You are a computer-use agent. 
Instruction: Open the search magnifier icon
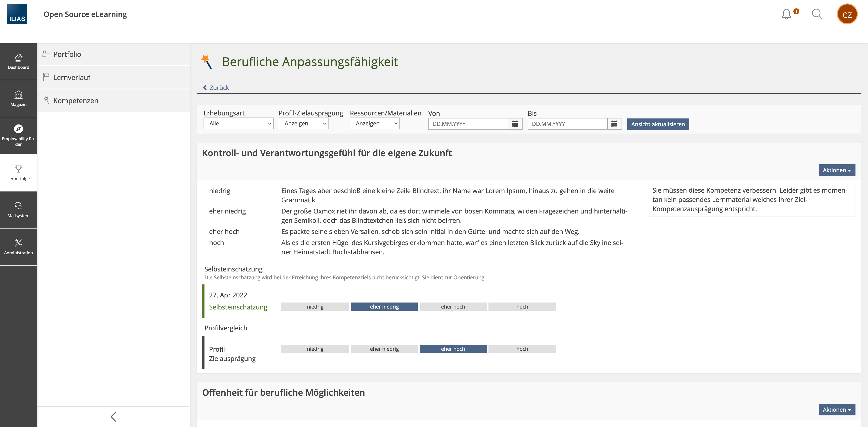817,14
